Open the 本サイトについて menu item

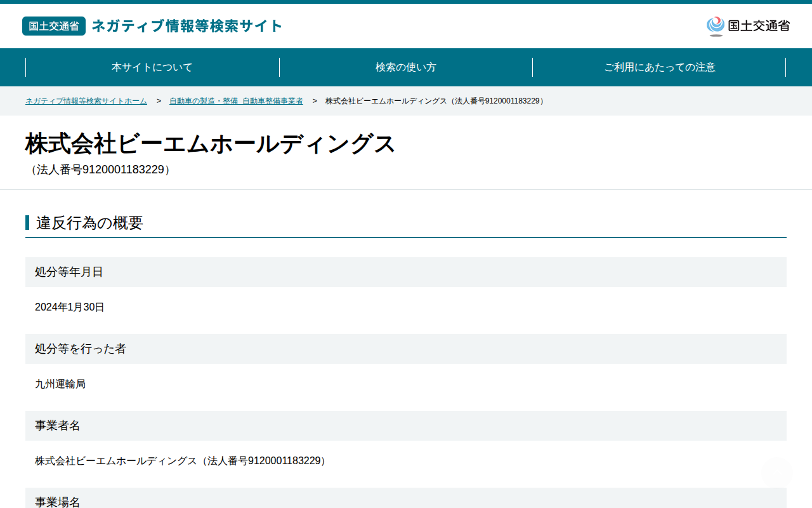152,67
